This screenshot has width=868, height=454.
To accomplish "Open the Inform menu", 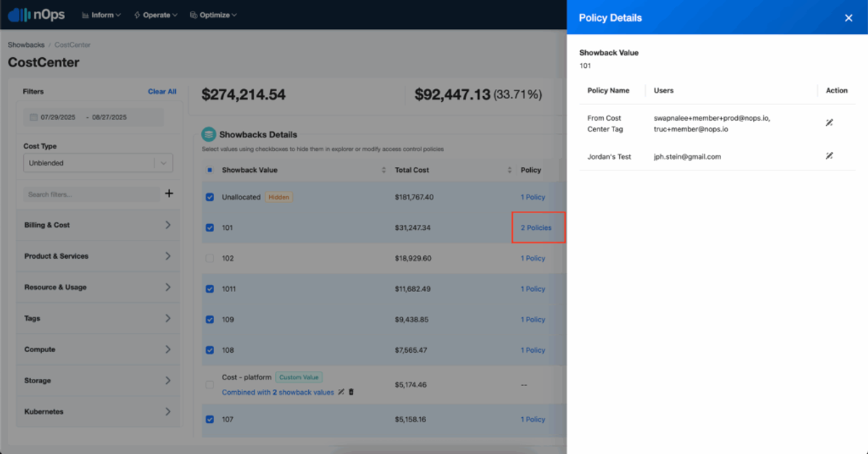I will tap(101, 15).
